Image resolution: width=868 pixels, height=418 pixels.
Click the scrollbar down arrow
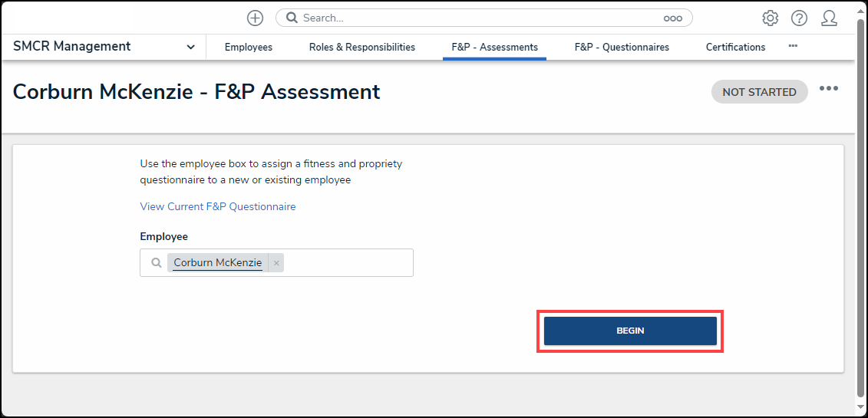pyautogui.click(x=861, y=408)
